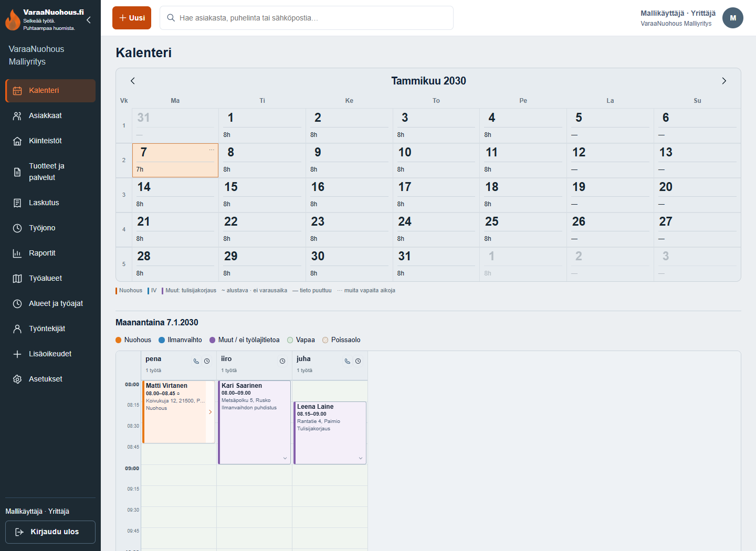Click the clock icon in juha's column
The width and height of the screenshot is (756, 551).
pos(358,361)
